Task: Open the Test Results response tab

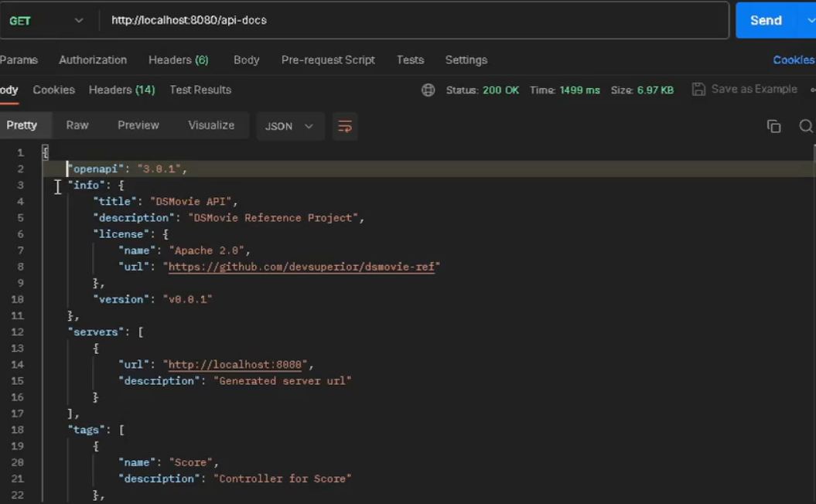Action: tap(200, 90)
